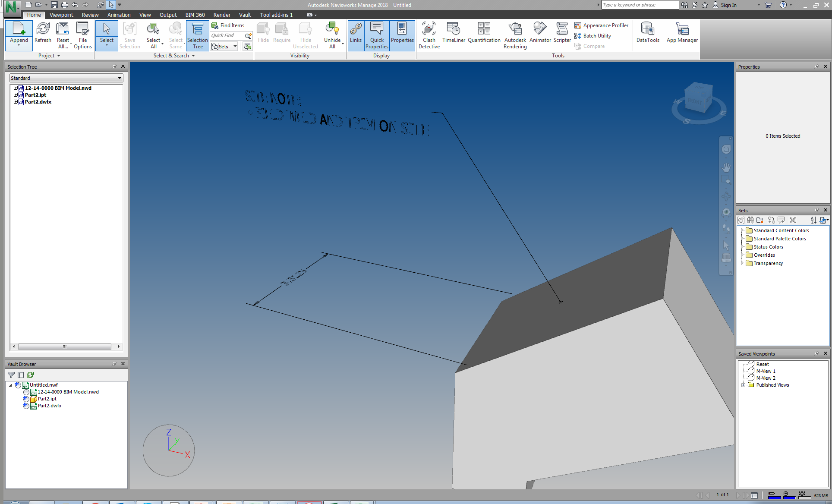Image resolution: width=832 pixels, height=504 pixels.
Task: Open the Render menu tab
Action: click(222, 14)
